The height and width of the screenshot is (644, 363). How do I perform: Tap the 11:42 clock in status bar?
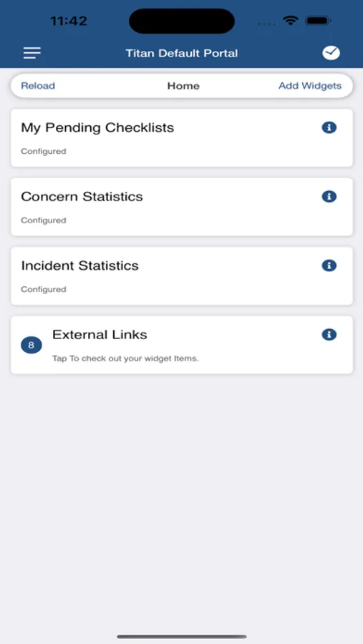point(69,21)
